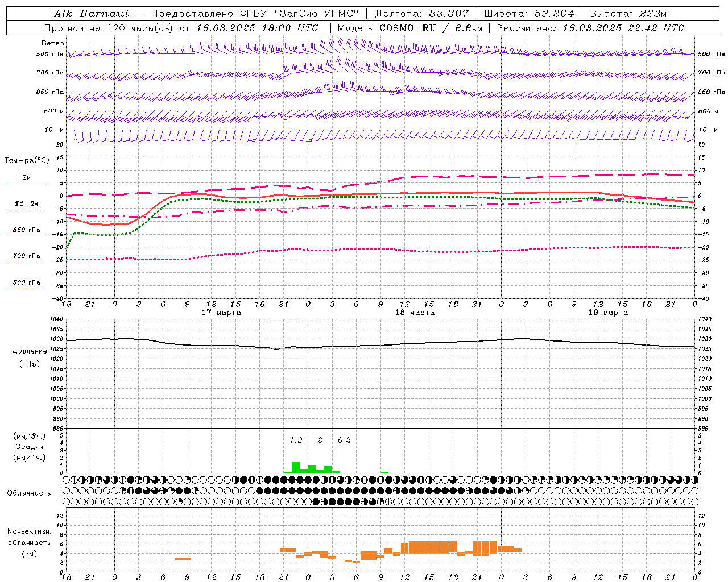This screenshot has height=582, width=728.
Task: Click the computed time 16.03.2025 22:42 UTC
Action: (x=623, y=28)
